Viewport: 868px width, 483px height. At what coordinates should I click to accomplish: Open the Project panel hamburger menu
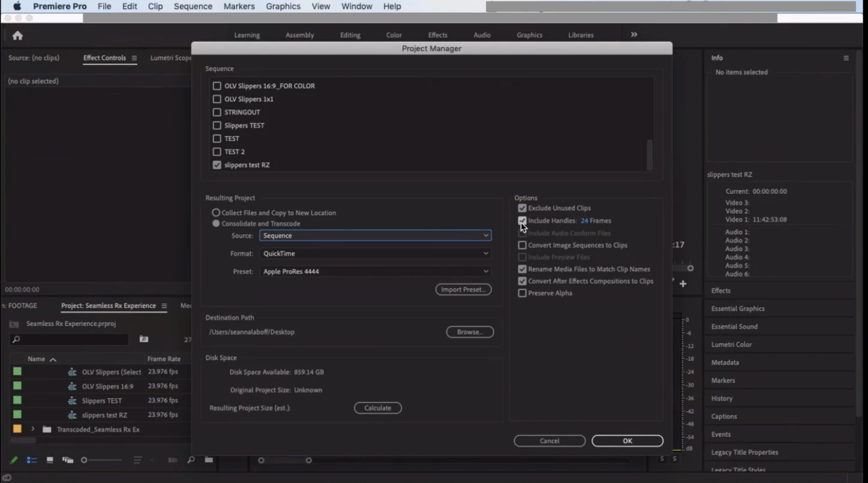tap(164, 306)
